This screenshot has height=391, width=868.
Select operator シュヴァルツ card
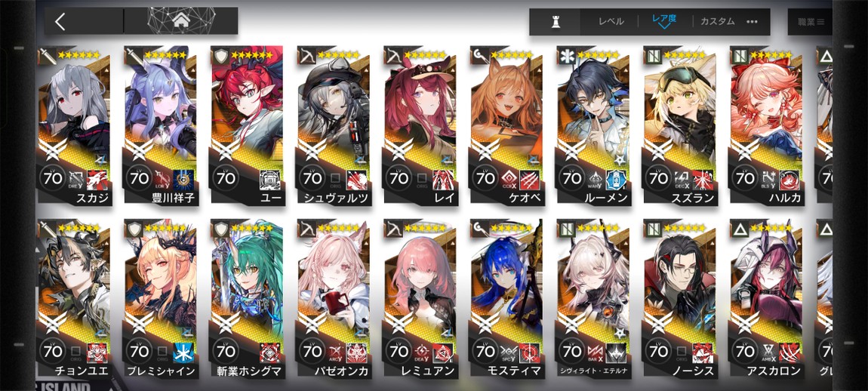pos(333,126)
